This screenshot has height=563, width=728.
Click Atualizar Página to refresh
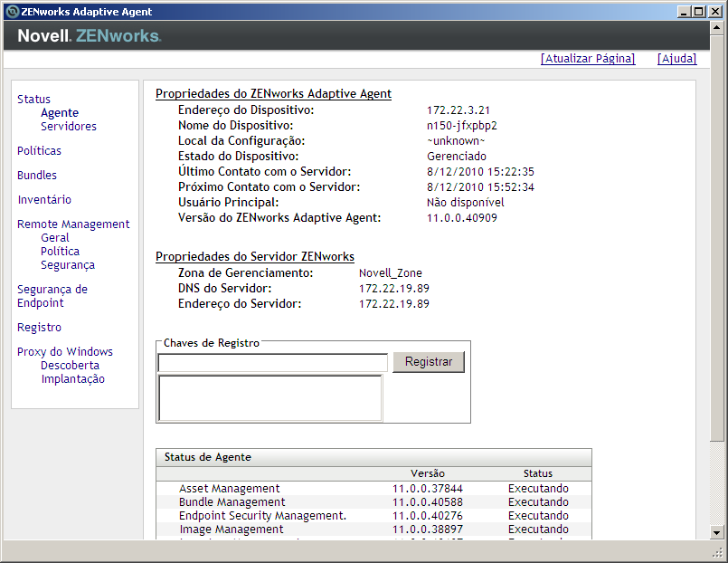(588, 58)
